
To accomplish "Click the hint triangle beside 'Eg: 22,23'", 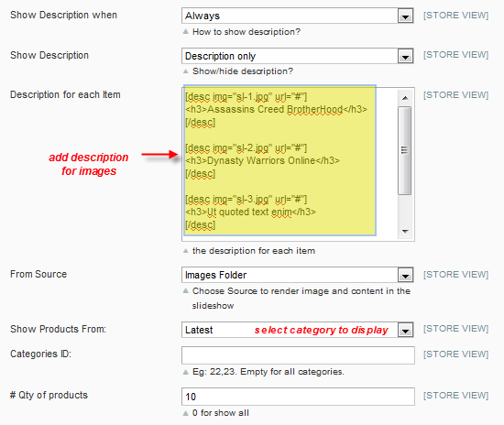I will pyautogui.click(x=185, y=372).
